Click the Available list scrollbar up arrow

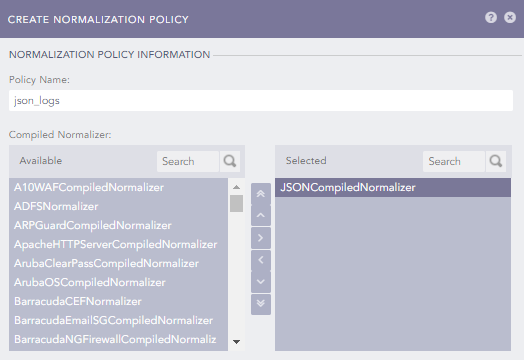[x=236, y=187]
